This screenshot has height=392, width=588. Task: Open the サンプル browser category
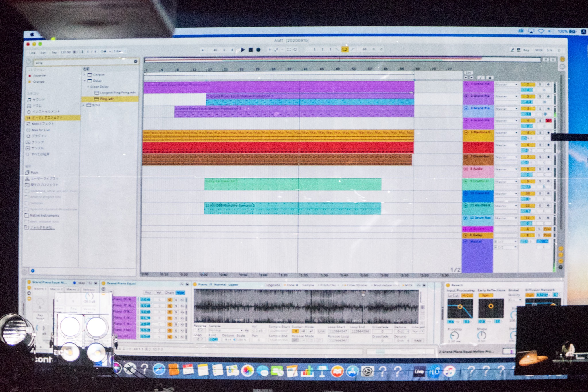pos(35,148)
